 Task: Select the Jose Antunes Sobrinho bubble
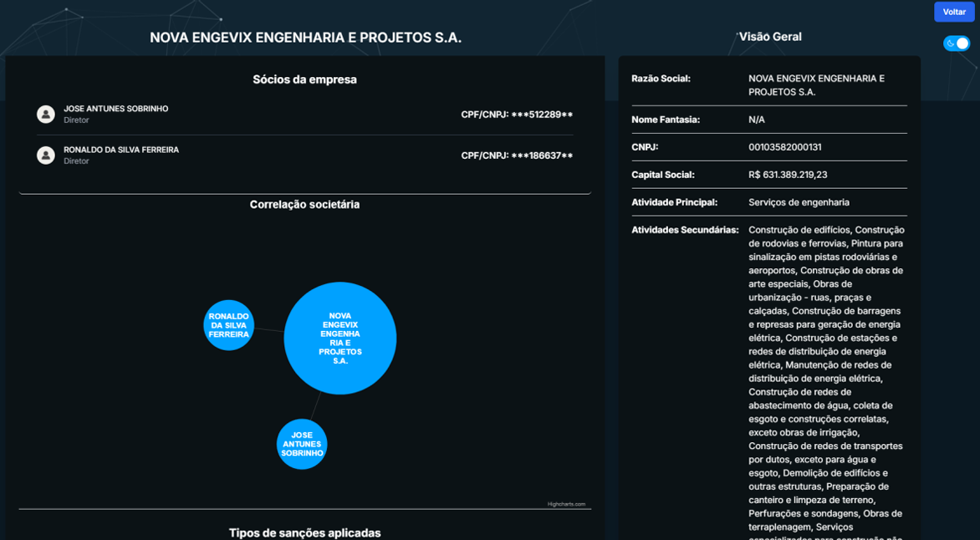pyautogui.click(x=302, y=444)
